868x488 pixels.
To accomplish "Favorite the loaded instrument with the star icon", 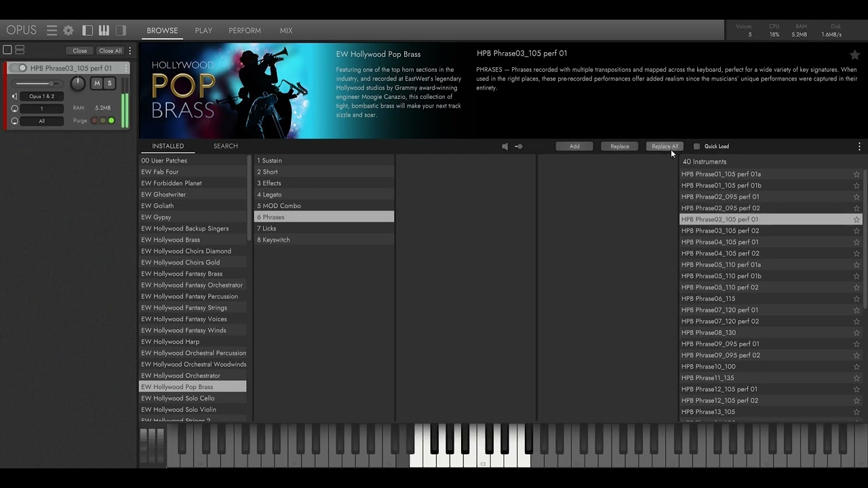I will click(854, 55).
